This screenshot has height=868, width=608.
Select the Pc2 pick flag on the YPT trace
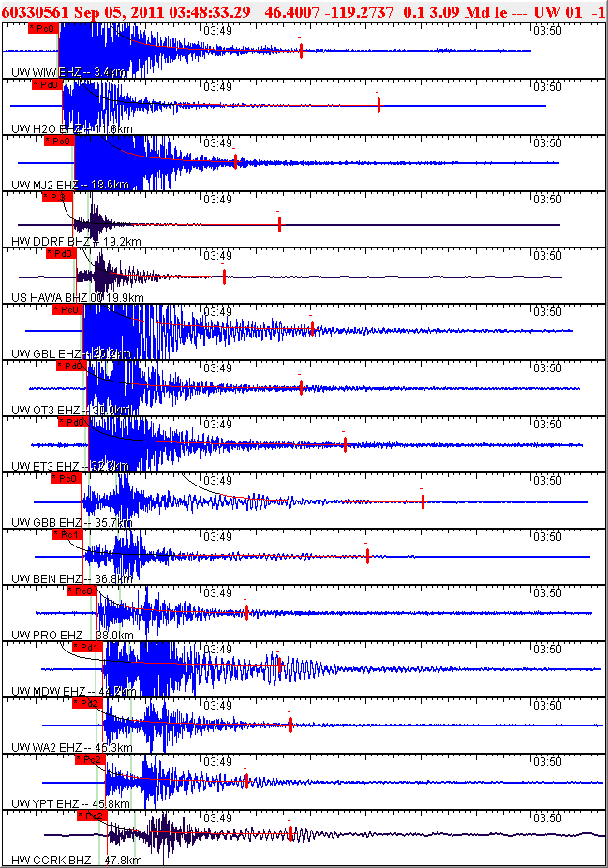point(90,759)
